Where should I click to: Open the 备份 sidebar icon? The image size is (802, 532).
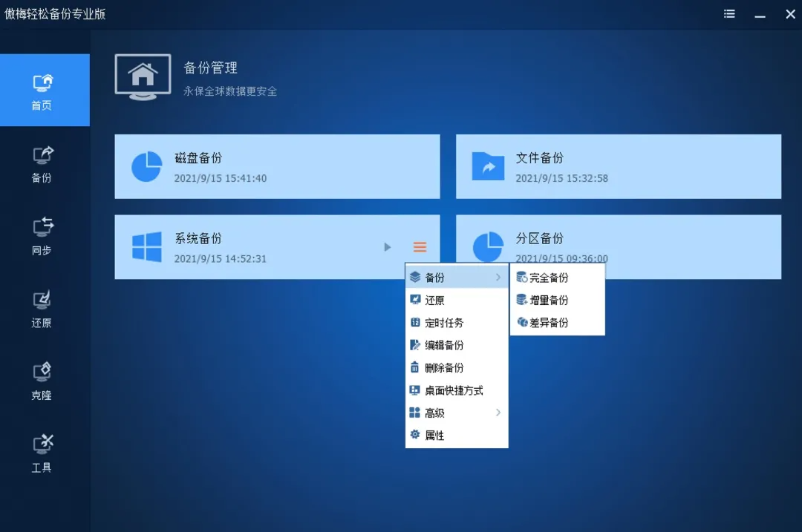tap(42, 154)
